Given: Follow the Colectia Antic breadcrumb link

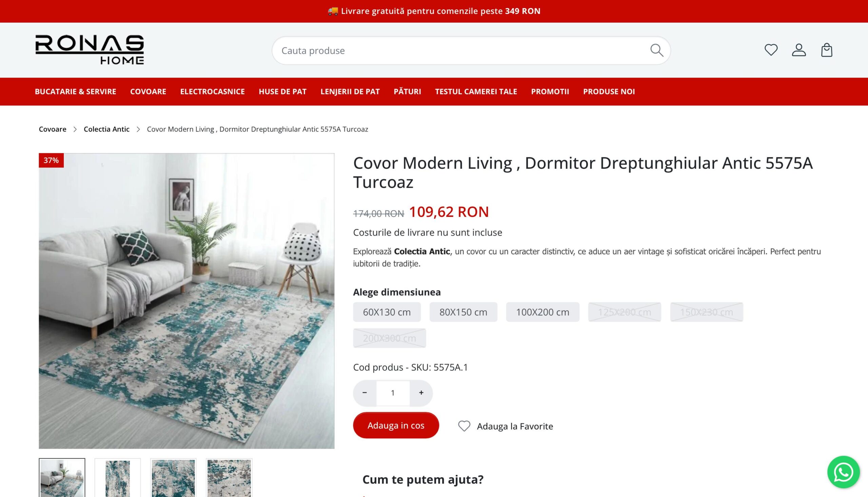Looking at the screenshot, I should click(106, 130).
